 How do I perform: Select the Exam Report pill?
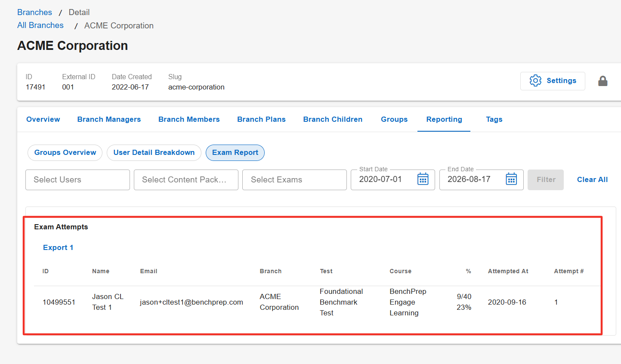[235, 153]
